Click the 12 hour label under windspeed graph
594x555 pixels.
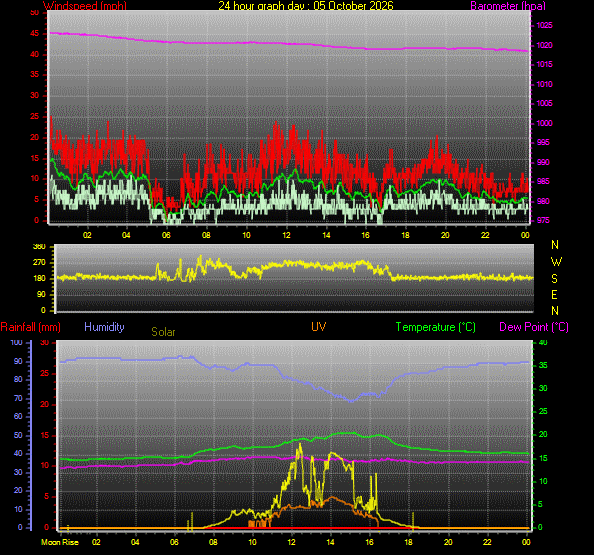coord(286,235)
